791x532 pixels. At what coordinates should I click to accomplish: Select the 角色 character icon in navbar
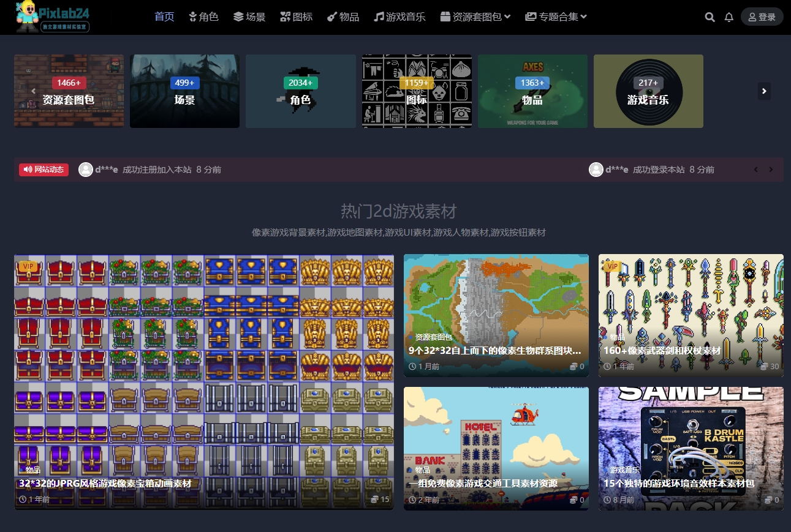(194, 17)
